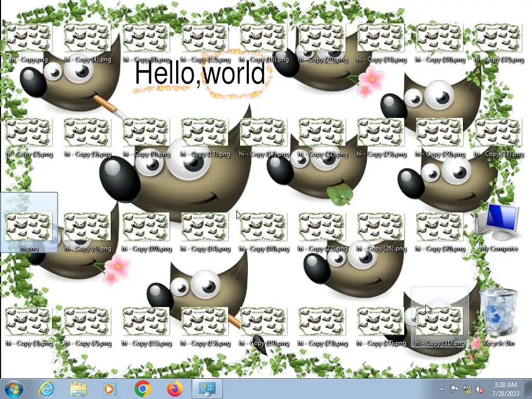Select the hi - Copy (19).png file
This screenshot has width=532, height=399.
263,327
